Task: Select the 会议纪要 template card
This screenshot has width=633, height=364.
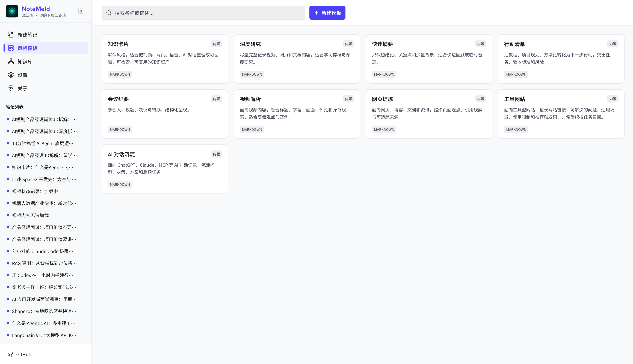Action: (165, 114)
